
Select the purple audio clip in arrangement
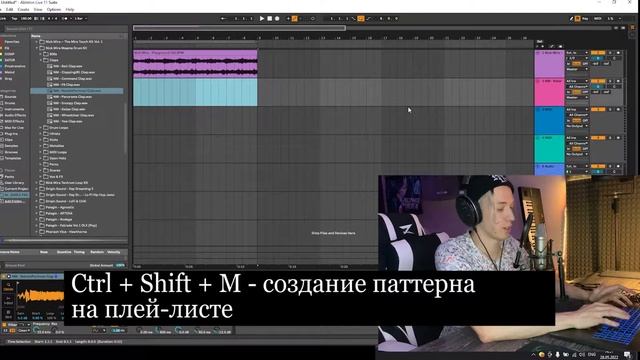click(x=195, y=64)
